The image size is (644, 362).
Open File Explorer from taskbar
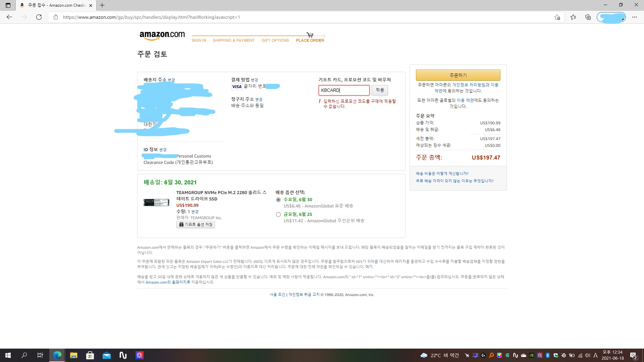[x=74, y=355]
